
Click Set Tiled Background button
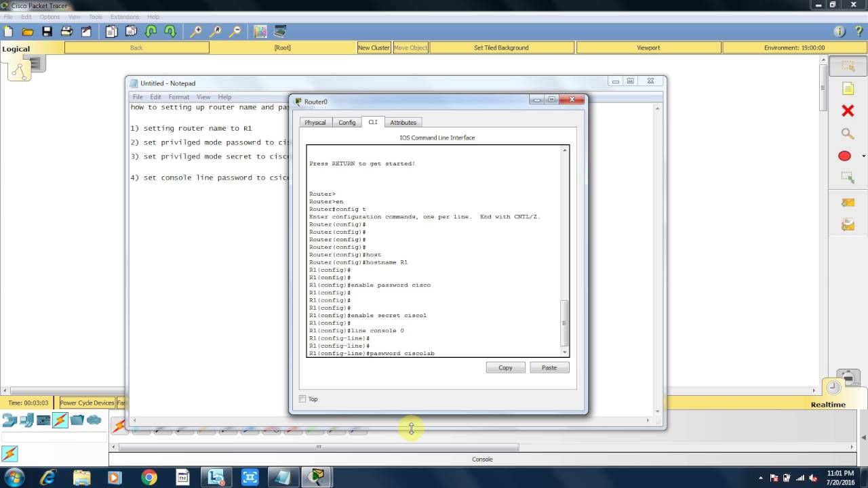click(501, 47)
